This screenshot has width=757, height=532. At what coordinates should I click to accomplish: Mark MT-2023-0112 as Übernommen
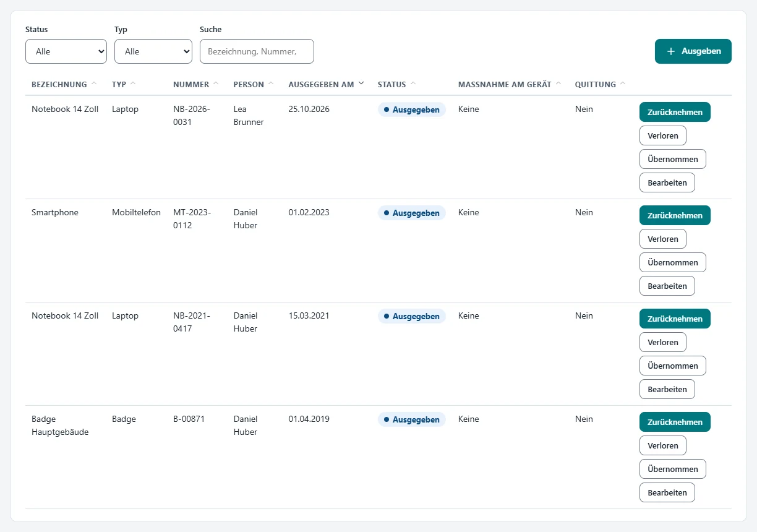click(x=673, y=262)
